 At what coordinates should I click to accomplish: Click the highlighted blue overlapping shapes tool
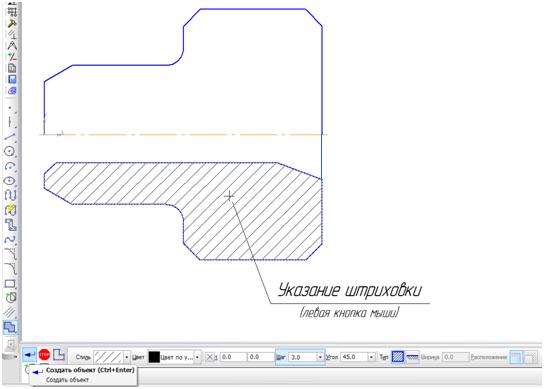coord(10,327)
